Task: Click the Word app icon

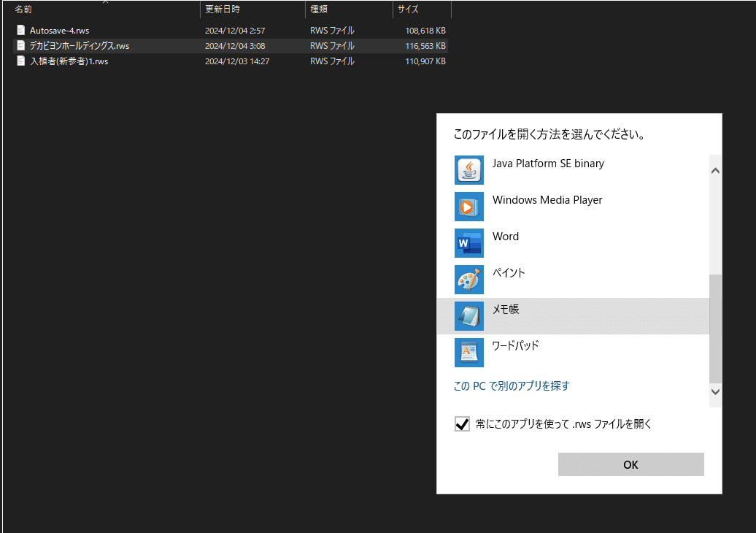Action: 468,243
